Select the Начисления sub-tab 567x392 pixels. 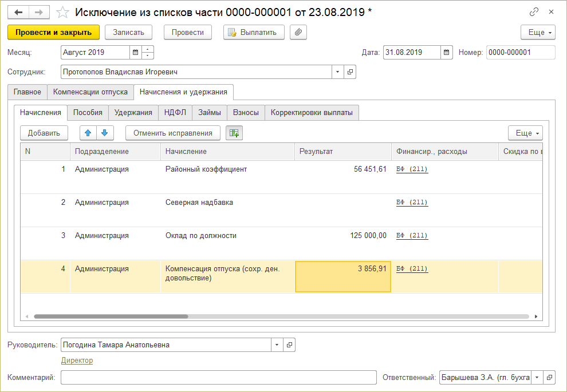click(41, 112)
